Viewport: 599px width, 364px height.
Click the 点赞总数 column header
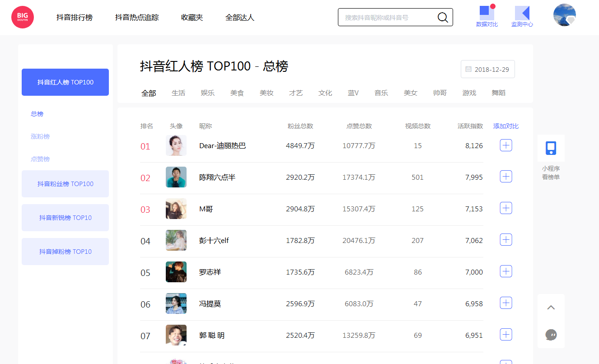[x=359, y=126]
